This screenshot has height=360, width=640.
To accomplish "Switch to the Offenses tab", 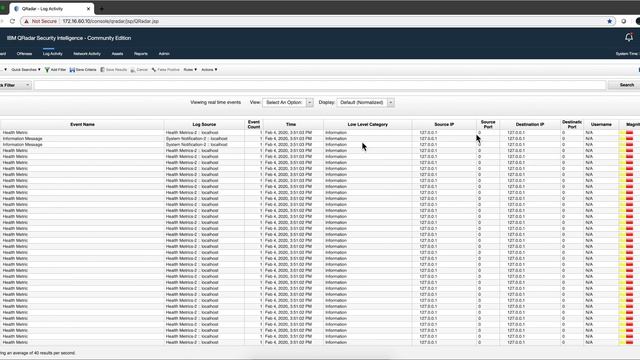I will point(24,53).
